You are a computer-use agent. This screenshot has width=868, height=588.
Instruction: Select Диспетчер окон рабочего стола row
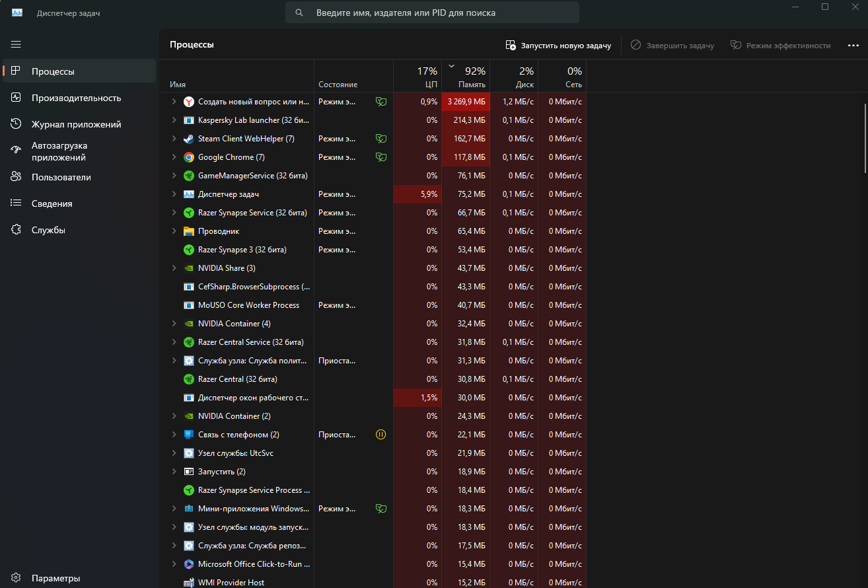click(373, 398)
